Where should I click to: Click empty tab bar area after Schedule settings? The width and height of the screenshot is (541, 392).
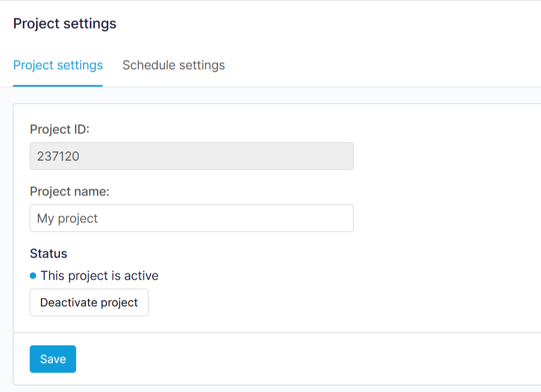[378, 65]
